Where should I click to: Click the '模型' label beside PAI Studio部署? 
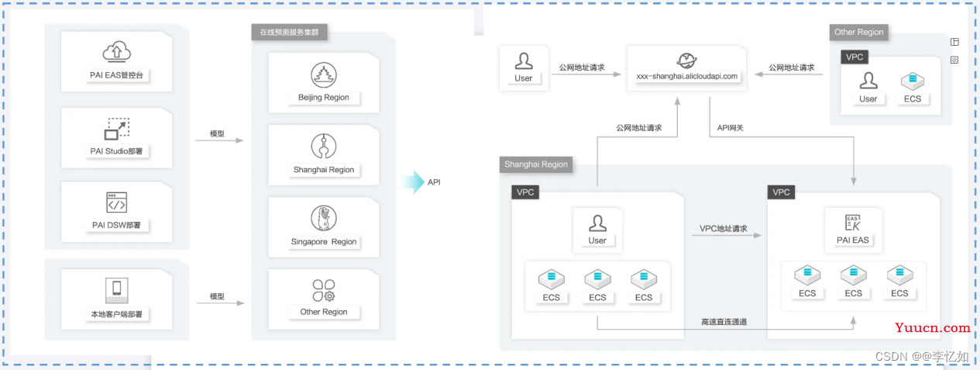tap(218, 133)
